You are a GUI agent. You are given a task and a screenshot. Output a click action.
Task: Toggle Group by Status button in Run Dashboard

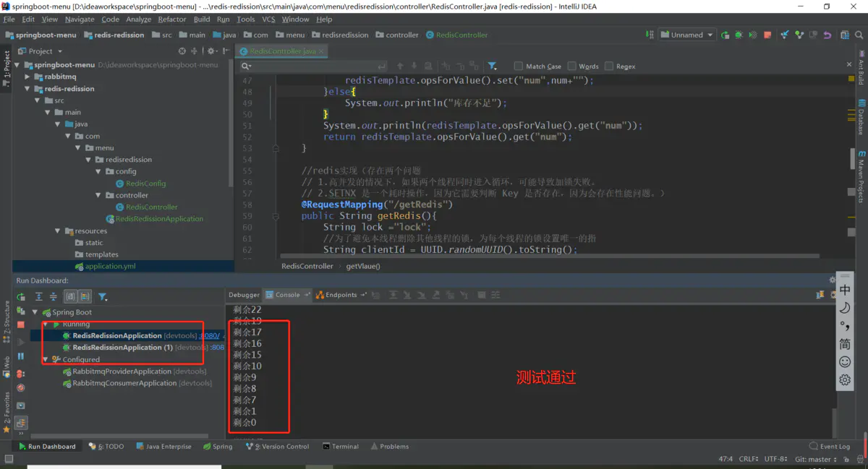coord(85,297)
